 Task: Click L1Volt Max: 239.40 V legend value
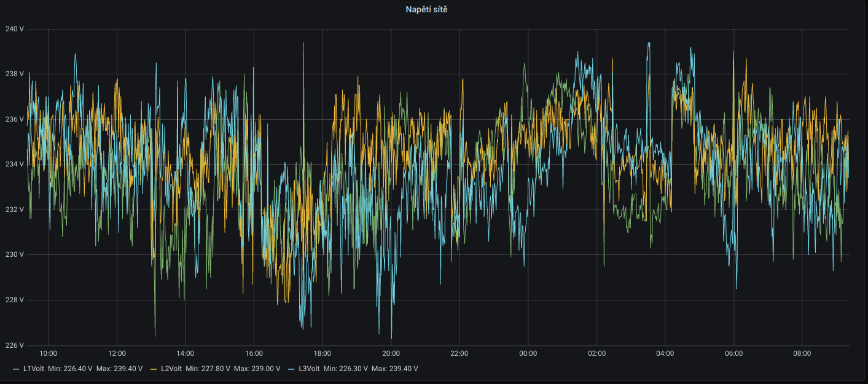119,369
